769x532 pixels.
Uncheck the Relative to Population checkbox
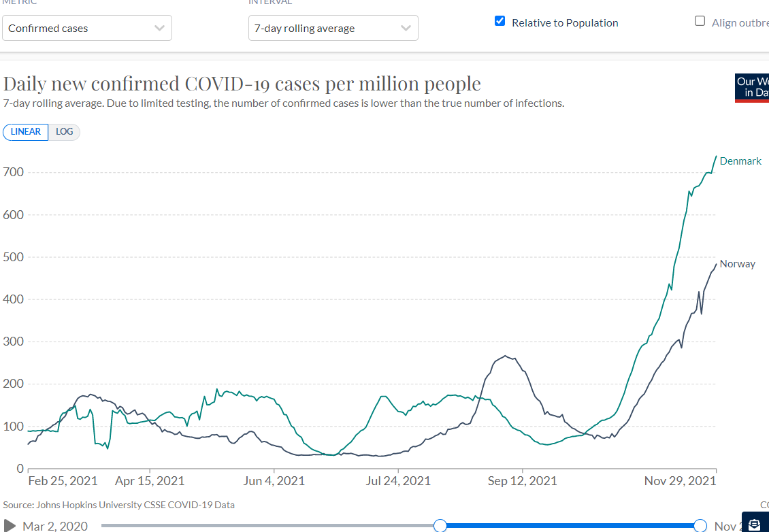[x=500, y=21]
